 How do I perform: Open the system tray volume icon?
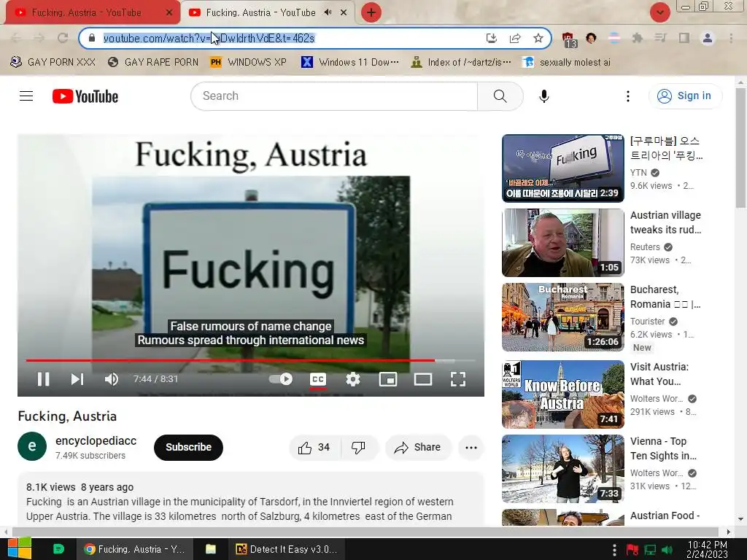(667, 550)
